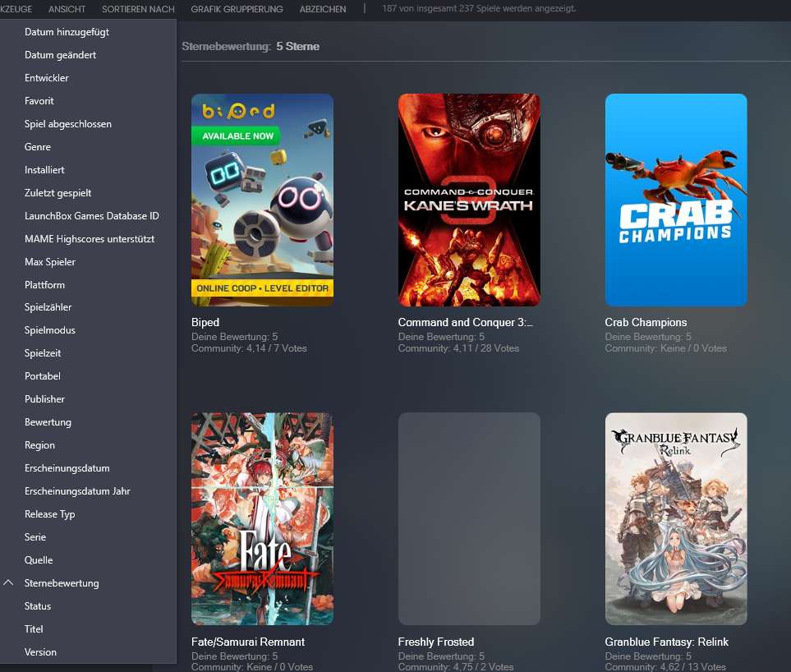Select the Crab Champions cover

676,200
